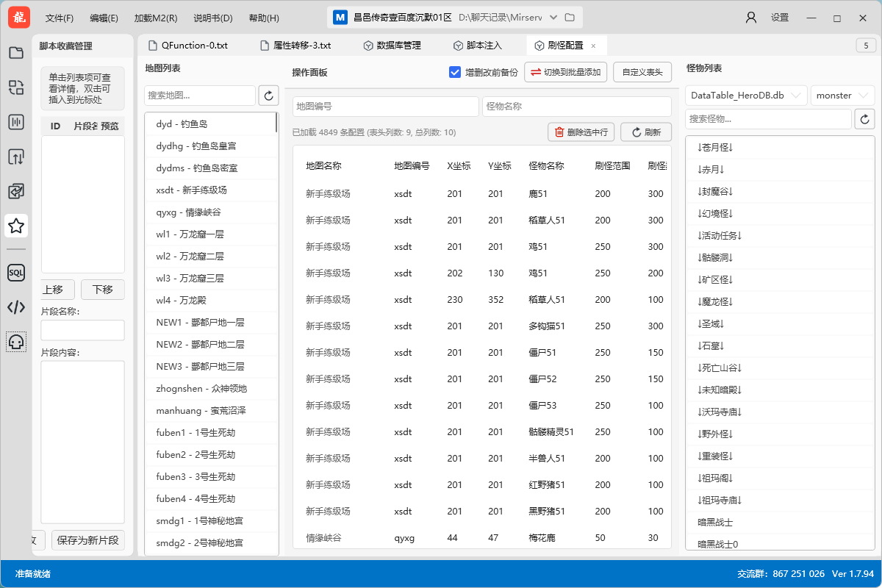The height and width of the screenshot is (588, 882).
Task: Click the 切换到批量添加 button
Action: (565, 72)
